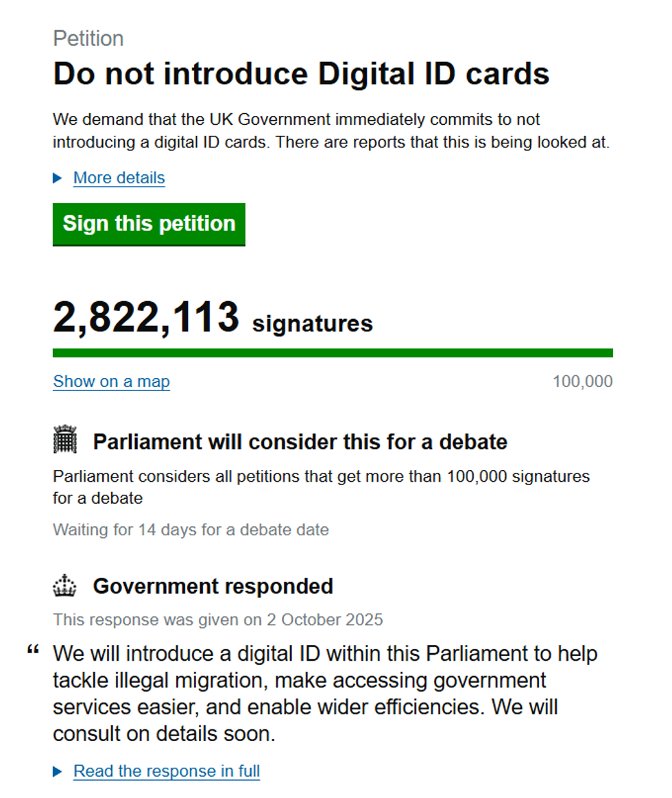Image resolution: width=672 pixels, height=798 pixels.
Task: Click the opening quotation mark icon
Action: click(33, 651)
